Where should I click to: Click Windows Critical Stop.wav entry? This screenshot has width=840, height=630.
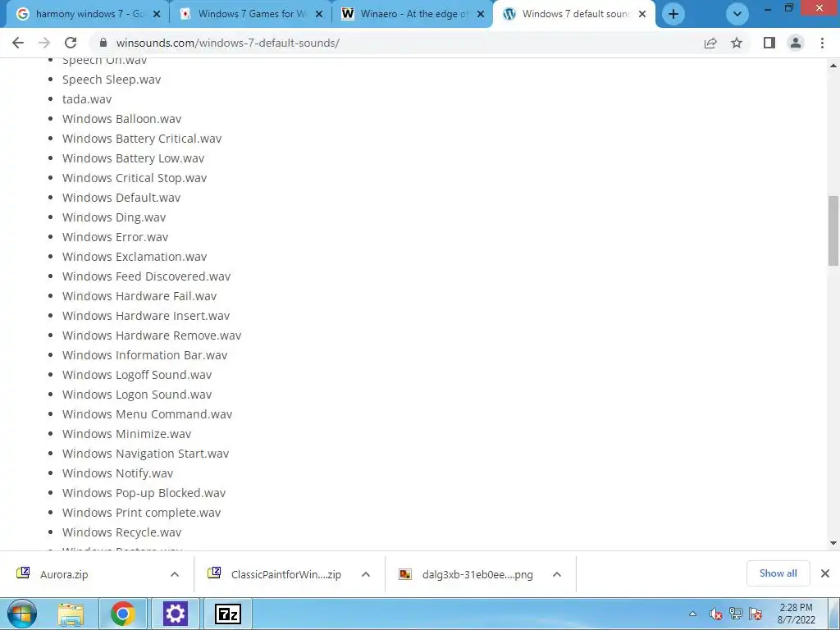point(135,178)
